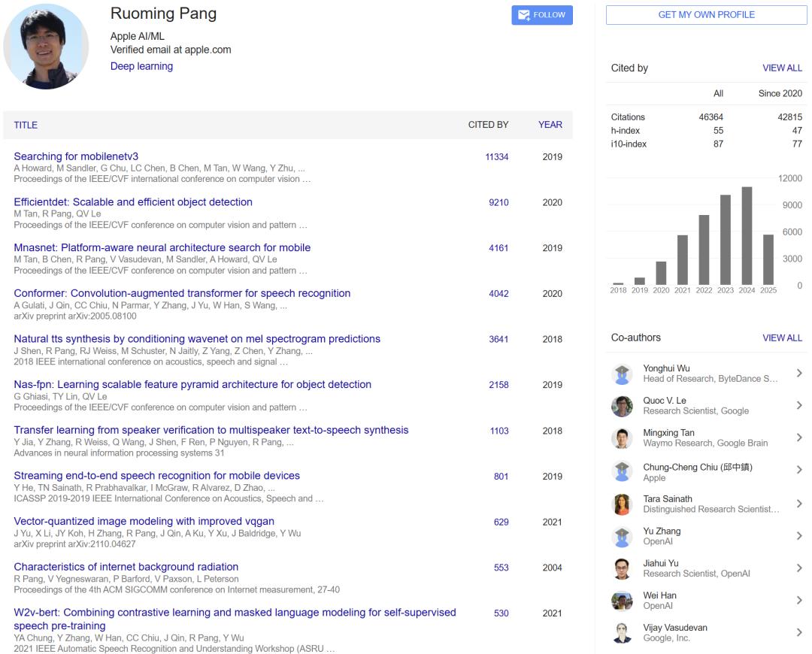Click Jiahui Yu's avatar photo

tap(622, 568)
